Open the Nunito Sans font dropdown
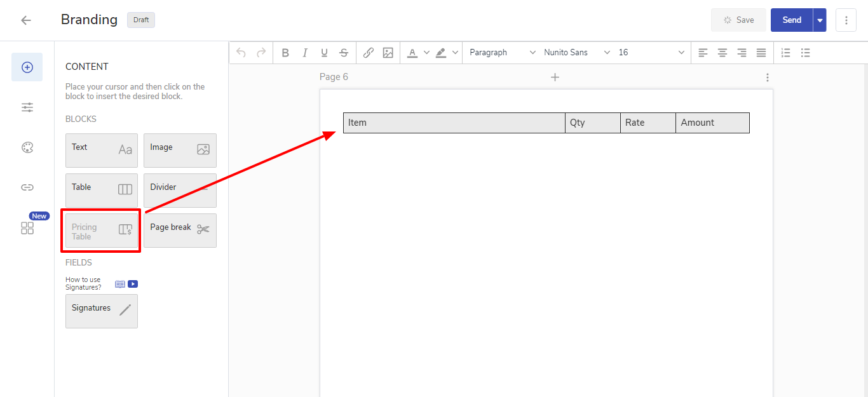The width and height of the screenshot is (868, 397). coord(576,53)
